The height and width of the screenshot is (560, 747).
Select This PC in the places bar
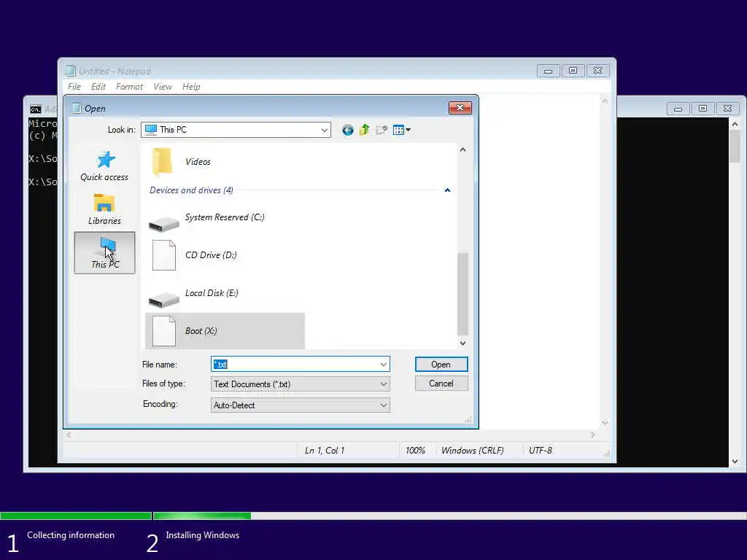pyautogui.click(x=104, y=253)
